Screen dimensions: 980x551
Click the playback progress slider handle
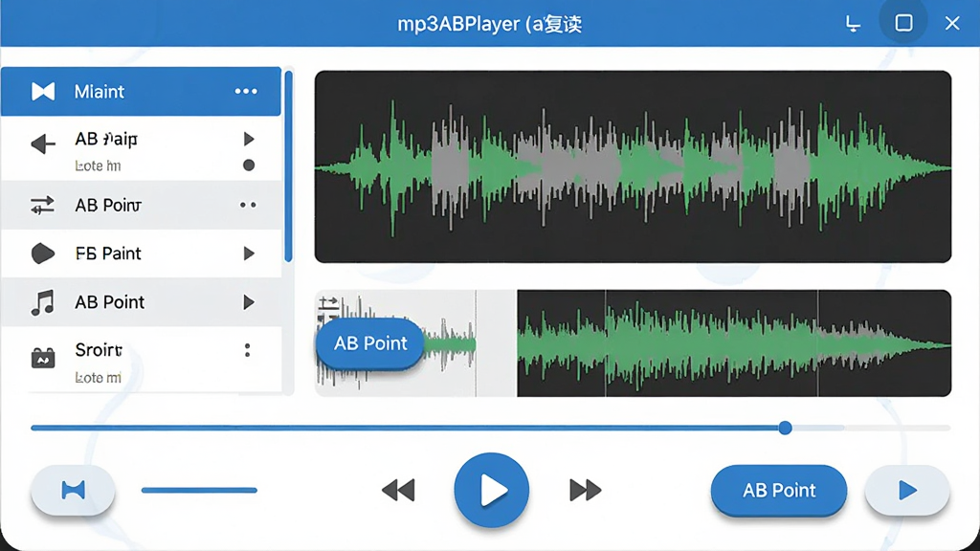(x=785, y=428)
